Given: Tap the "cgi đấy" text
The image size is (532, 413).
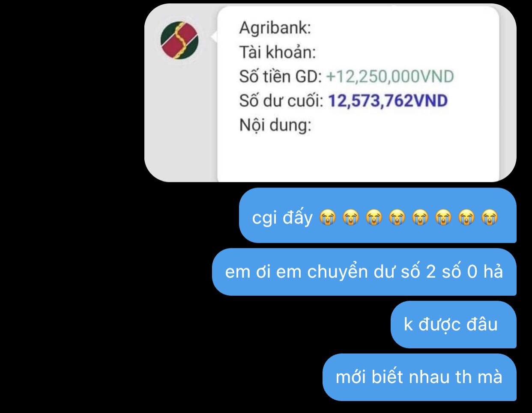Looking at the screenshot, I should (282, 218).
